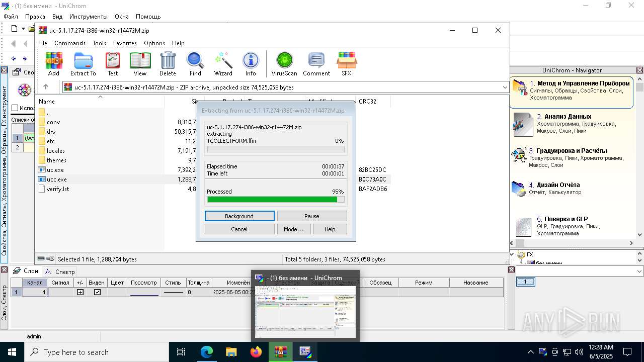
Task: Open Firefox from taskbar
Action: click(x=256, y=352)
